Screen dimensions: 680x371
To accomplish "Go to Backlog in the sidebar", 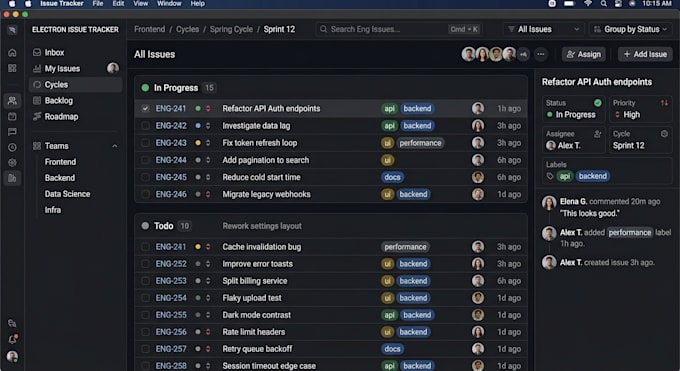I will (x=75, y=101).
